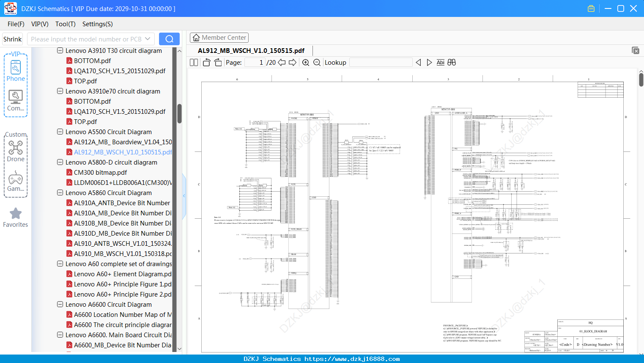
Task: Click the VIP category label
Action: pyautogui.click(x=16, y=54)
